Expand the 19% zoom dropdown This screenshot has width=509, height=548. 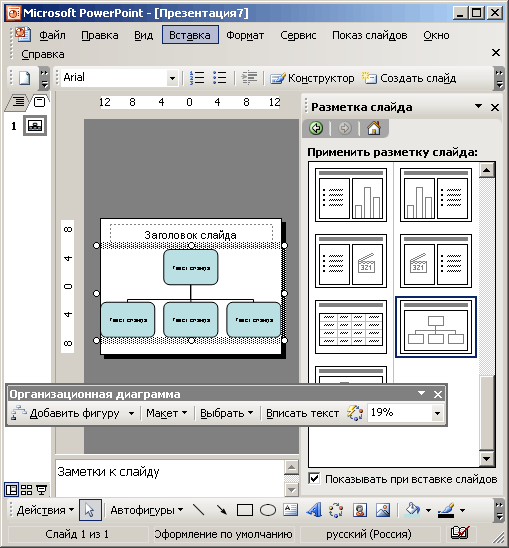(x=437, y=413)
